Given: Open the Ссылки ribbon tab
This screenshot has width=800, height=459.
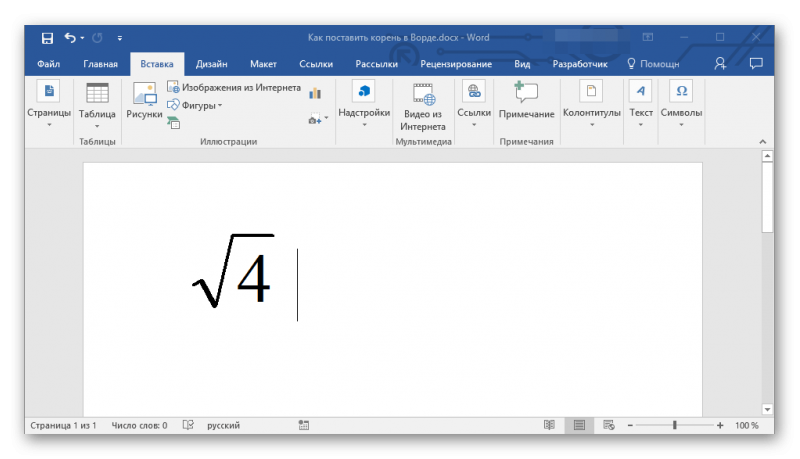Looking at the screenshot, I should click(x=316, y=64).
